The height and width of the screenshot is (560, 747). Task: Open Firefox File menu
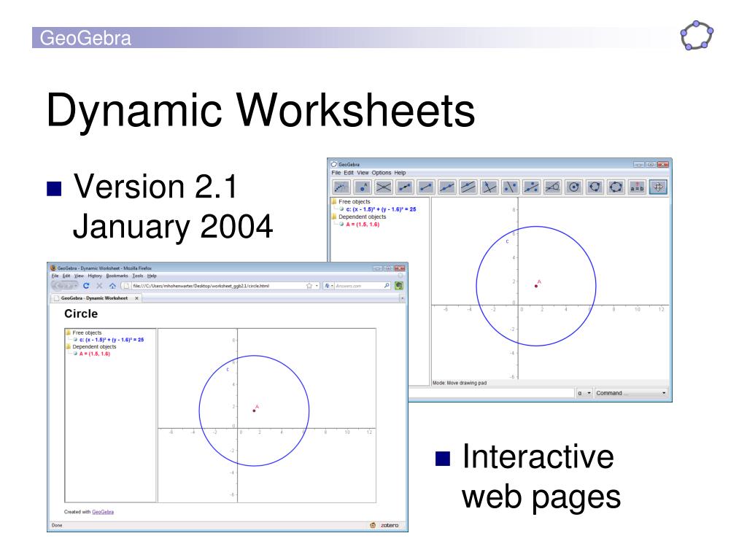pyautogui.click(x=55, y=276)
